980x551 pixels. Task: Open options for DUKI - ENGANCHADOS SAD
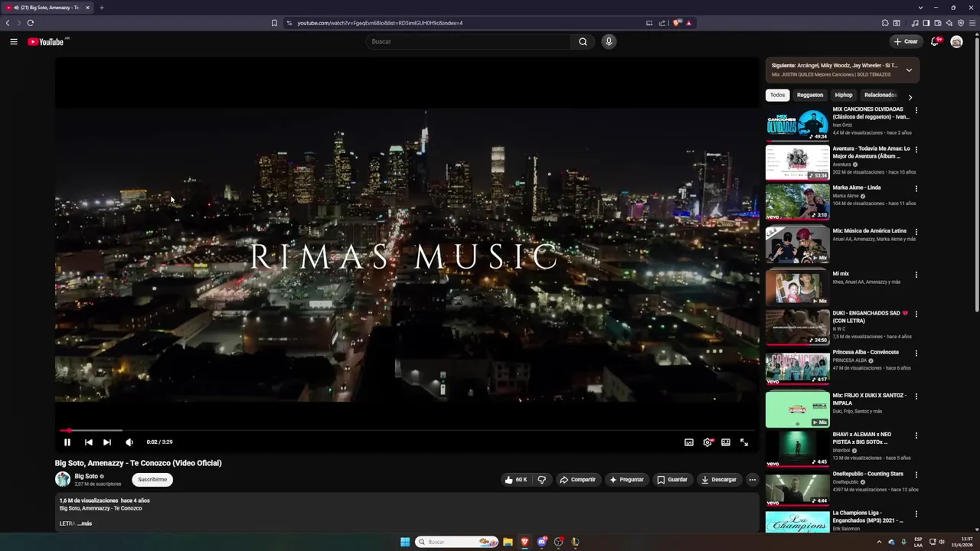tap(916, 314)
